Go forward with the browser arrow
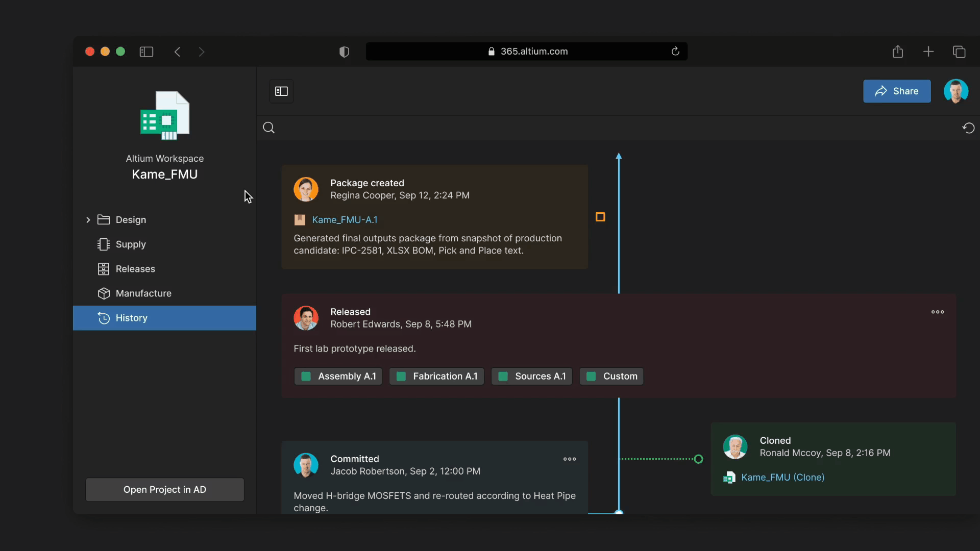 pyautogui.click(x=202, y=52)
